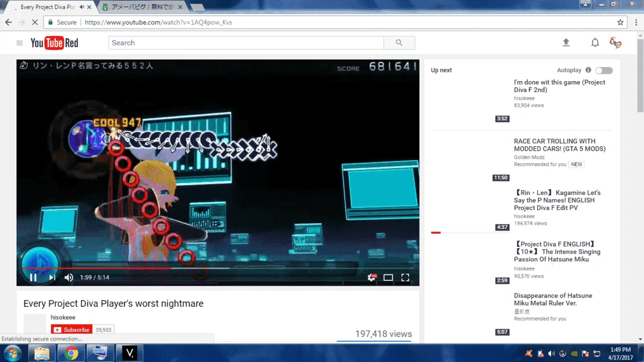Go to the YouTube Red home logo
The width and height of the screenshot is (644, 362).
click(54, 43)
